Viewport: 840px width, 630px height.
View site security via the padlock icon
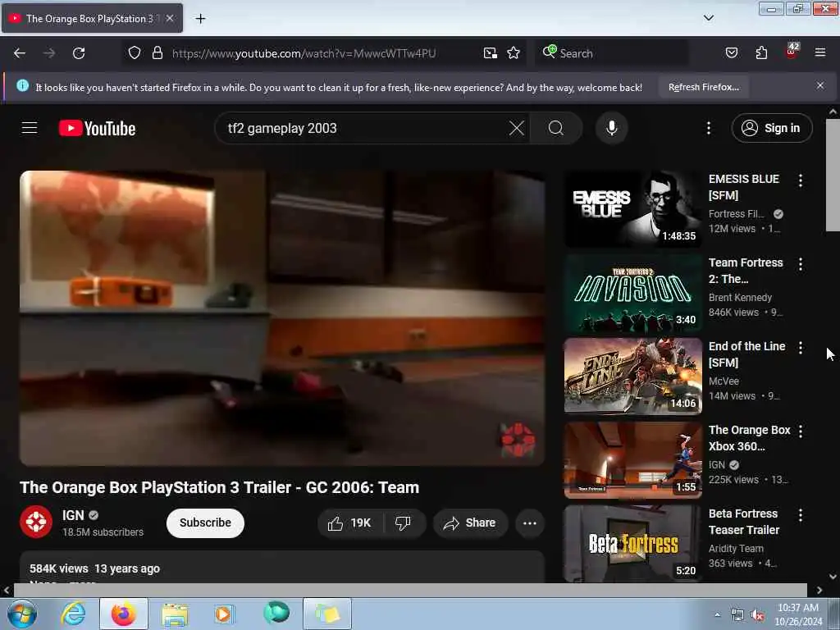click(157, 53)
